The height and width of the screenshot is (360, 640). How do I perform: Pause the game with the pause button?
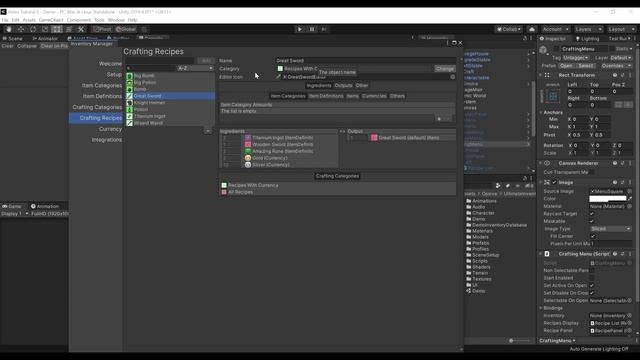coord(312,29)
